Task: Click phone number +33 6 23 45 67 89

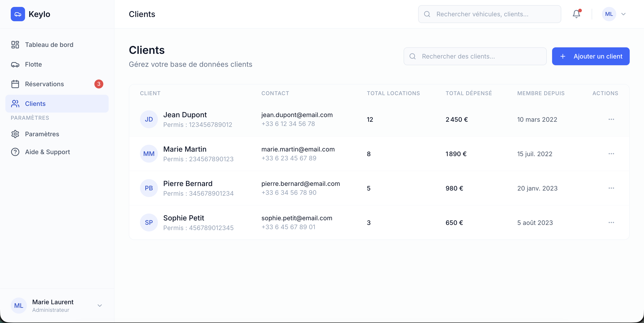Action: coord(289,158)
